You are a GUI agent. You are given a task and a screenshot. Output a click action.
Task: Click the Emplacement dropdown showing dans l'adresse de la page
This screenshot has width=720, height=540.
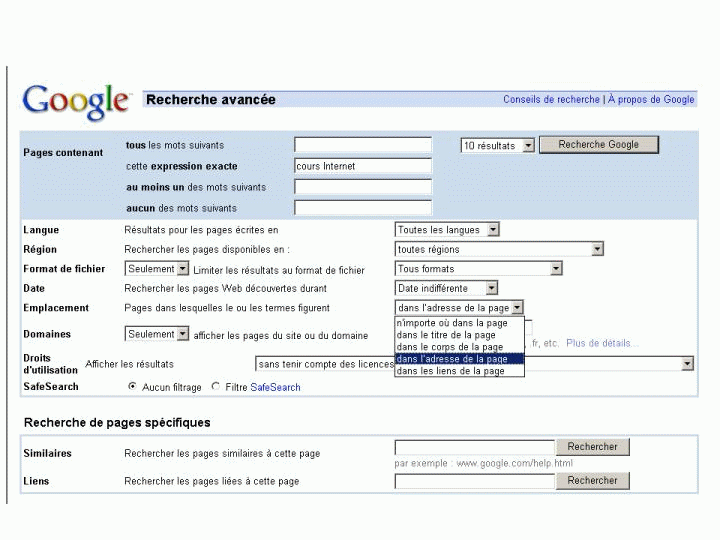pyautogui.click(x=459, y=308)
